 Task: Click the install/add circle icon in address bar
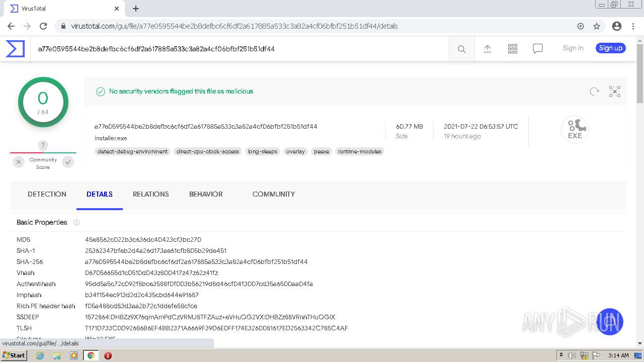(x=581, y=26)
